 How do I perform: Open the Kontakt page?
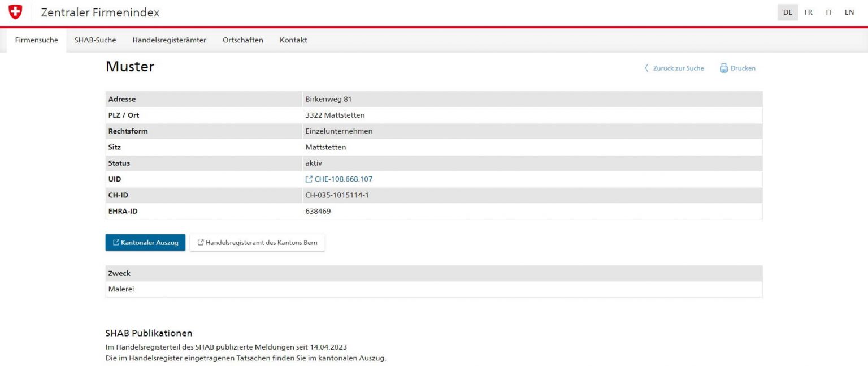pyautogui.click(x=293, y=40)
